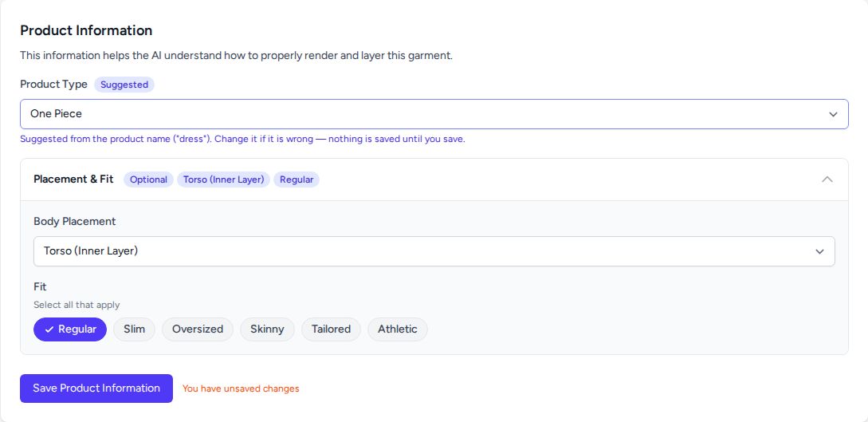Viewport: 868px width, 422px height.
Task: Click the Optional badge in Placement & Fit header
Action: pos(148,179)
